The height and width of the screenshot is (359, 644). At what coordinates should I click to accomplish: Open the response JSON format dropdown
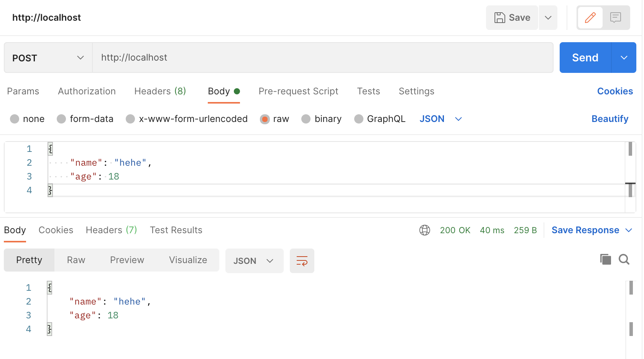[x=255, y=261]
